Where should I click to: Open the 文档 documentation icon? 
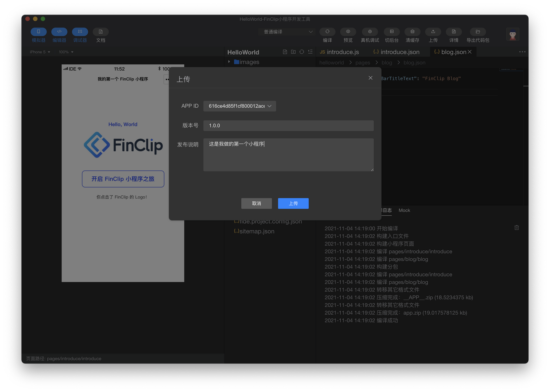click(x=100, y=32)
